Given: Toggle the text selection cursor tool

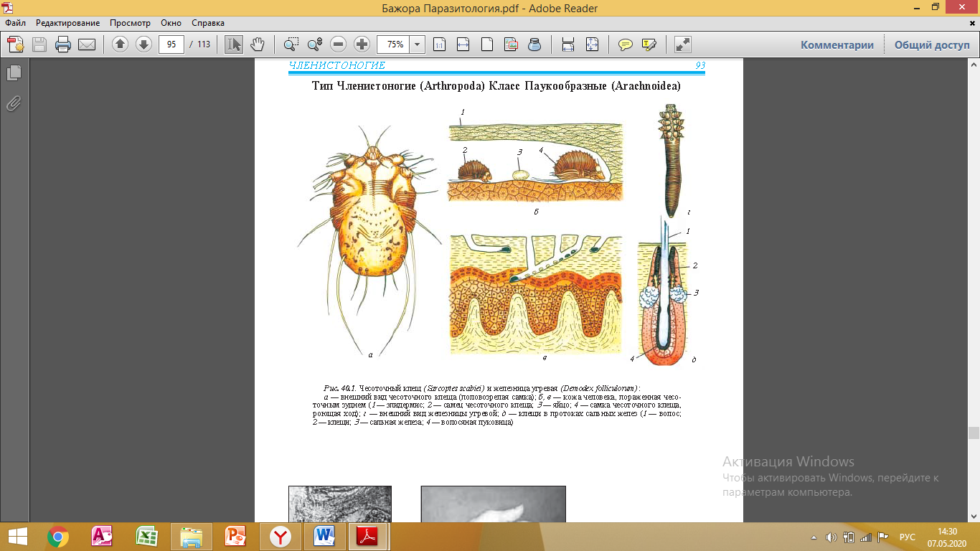Looking at the screenshot, I should (x=234, y=44).
